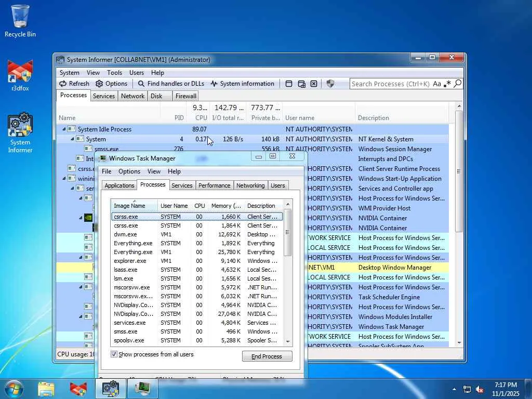This screenshot has width=532, height=399.
Task: Click the Task Manager process list scrollbar thumb
Action: (288, 232)
